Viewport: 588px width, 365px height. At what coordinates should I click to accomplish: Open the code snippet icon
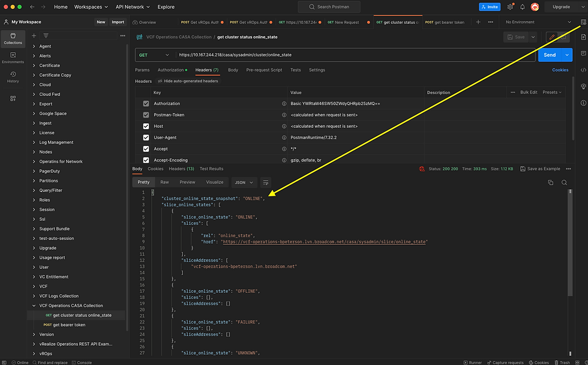pos(583,70)
